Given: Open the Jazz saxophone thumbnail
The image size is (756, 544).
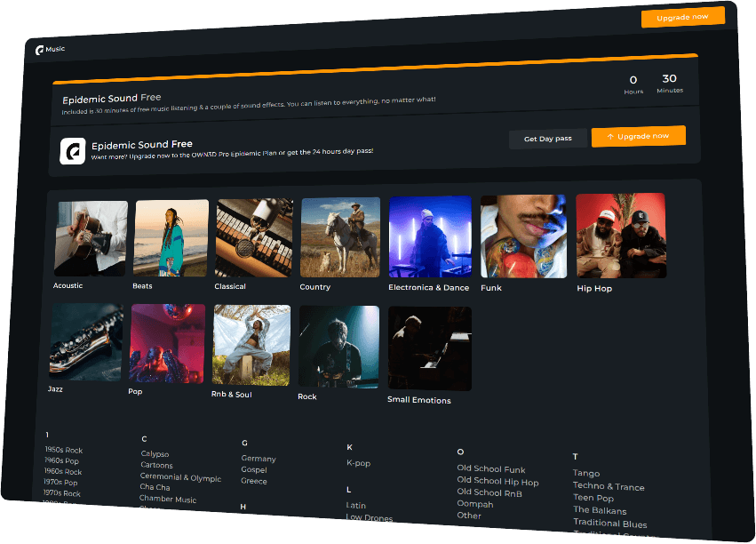Looking at the screenshot, I should tap(86, 342).
